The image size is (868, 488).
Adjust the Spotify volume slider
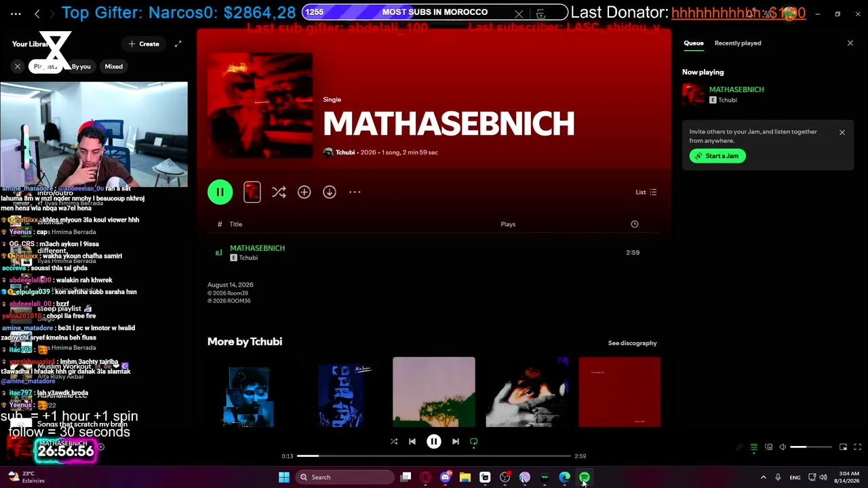click(810, 447)
